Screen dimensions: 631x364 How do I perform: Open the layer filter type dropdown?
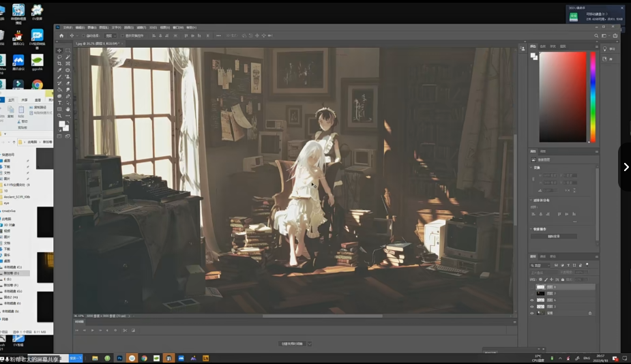click(x=540, y=265)
